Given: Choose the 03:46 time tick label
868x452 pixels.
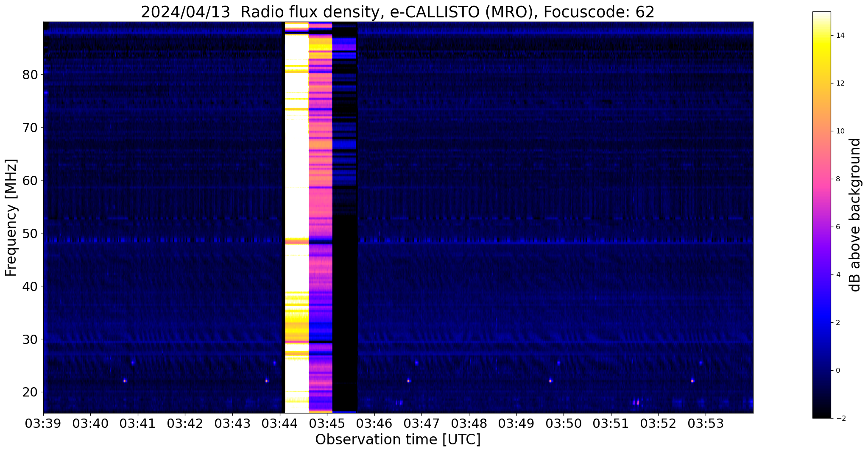Looking at the screenshot, I should pyautogui.click(x=374, y=424).
